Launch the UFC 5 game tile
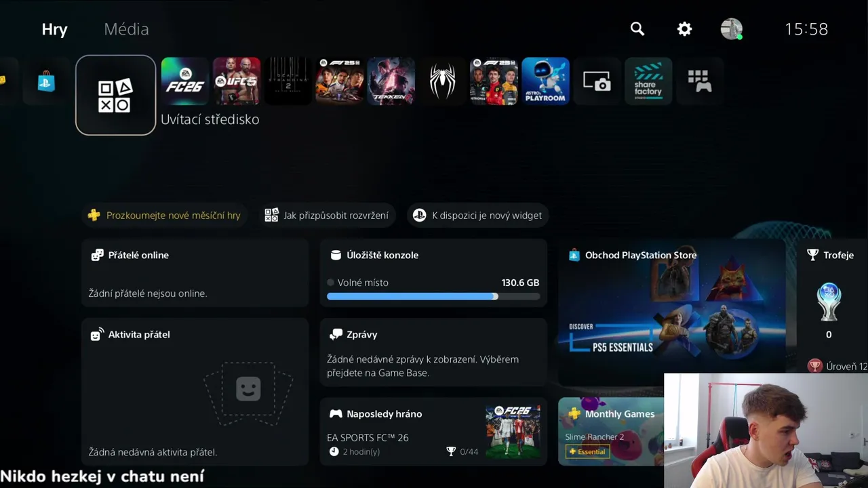Image resolution: width=868 pixels, height=488 pixels. [237, 81]
